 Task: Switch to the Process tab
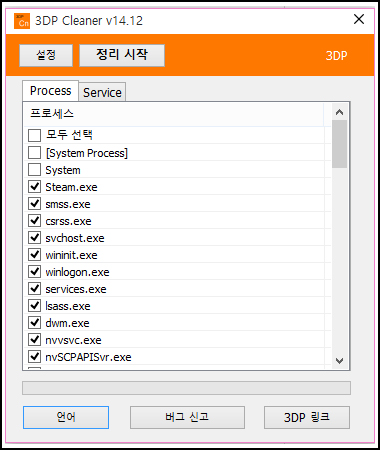51,91
